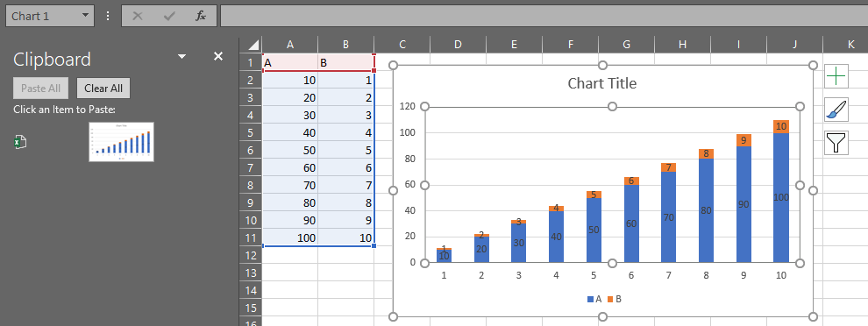Click horizontal axis label 5

tap(594, 275)
